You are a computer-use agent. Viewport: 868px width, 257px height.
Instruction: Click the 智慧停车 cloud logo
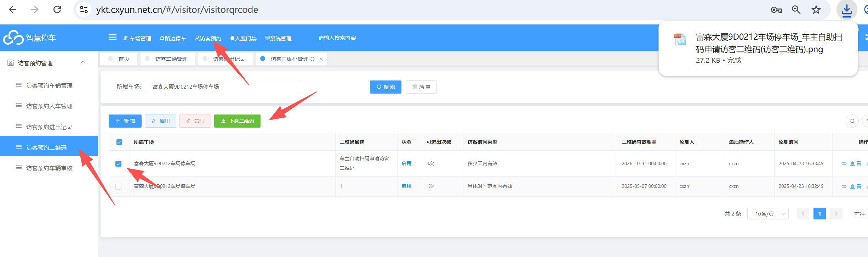click(x=13, y=38)
